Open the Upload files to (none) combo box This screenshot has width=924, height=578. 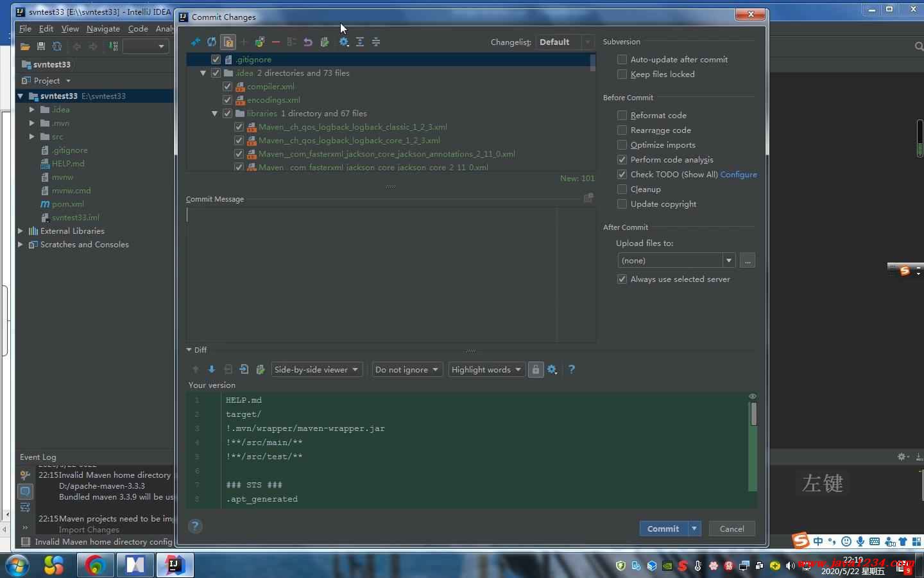point(676,260)
